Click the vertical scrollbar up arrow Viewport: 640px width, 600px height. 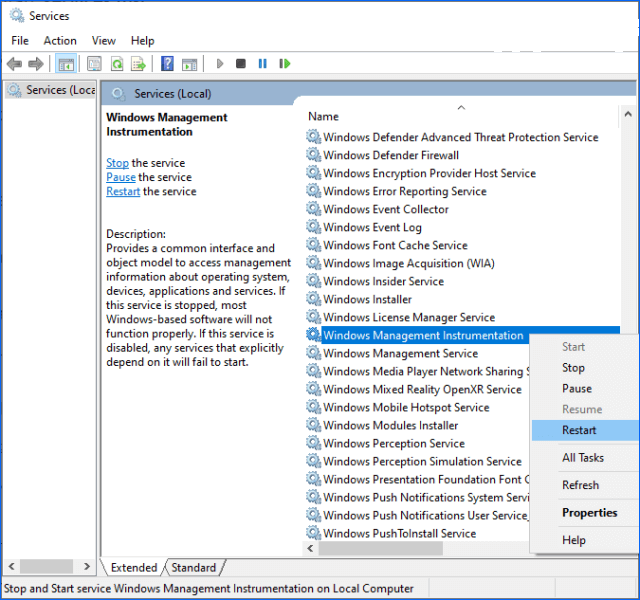[628, 114]
